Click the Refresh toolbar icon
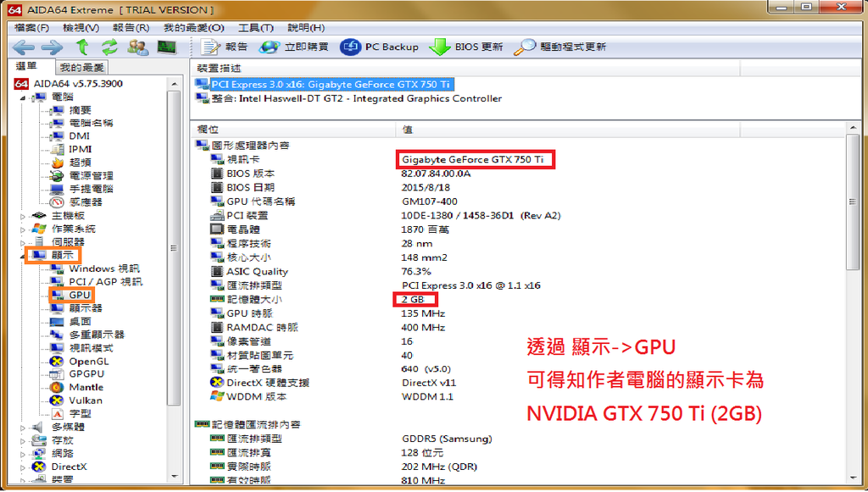This screenshot has height=492, width=868. click(x=109, y=47)
